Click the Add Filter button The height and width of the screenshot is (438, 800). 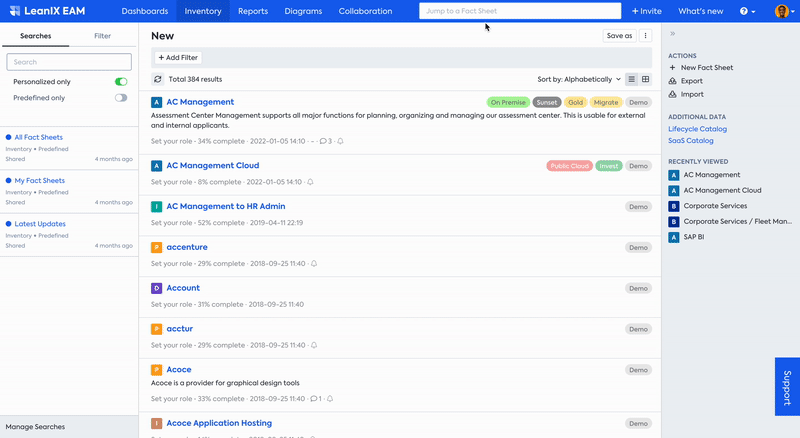click(x=178, y=58)
